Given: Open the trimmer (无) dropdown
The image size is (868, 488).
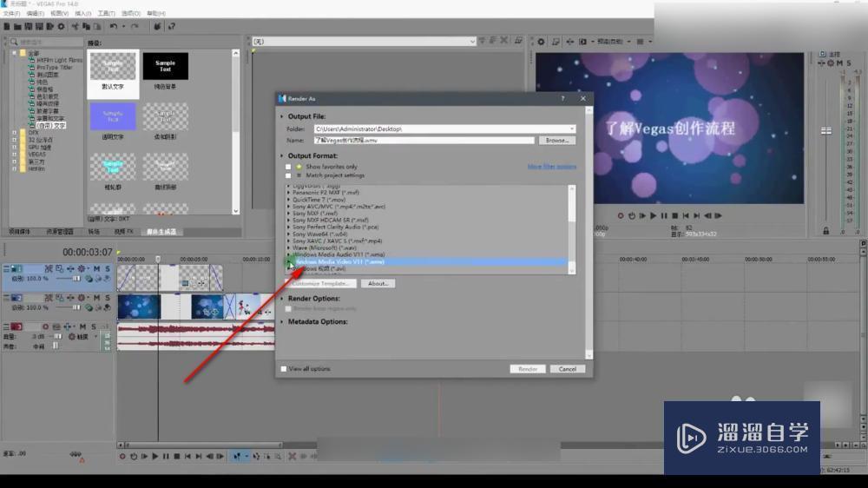Looking at the screenshot, I should (x=472, y=42).
